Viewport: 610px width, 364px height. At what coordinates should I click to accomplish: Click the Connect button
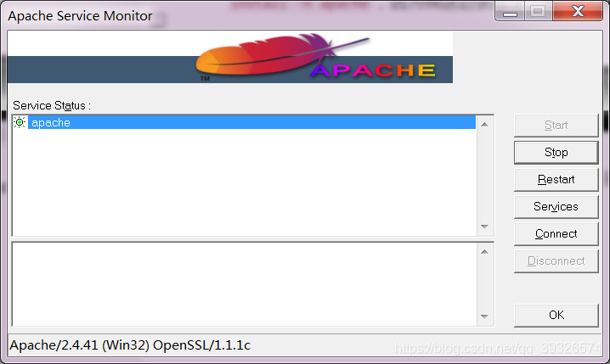click(556, 234)
